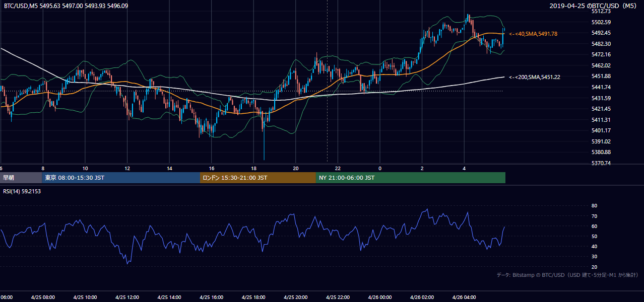Click the 4/25 20:00 time label
The width and height of the screenshot is (644, 302).
tap(295, 297)
